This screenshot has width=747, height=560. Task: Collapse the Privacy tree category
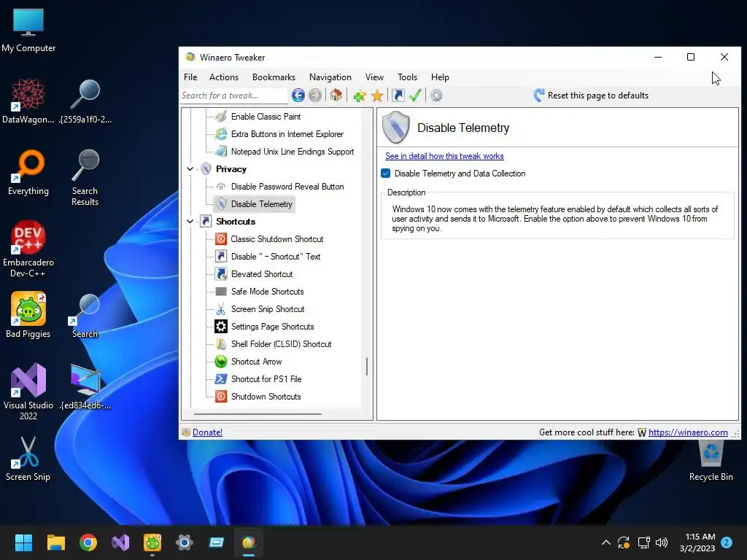190,169
